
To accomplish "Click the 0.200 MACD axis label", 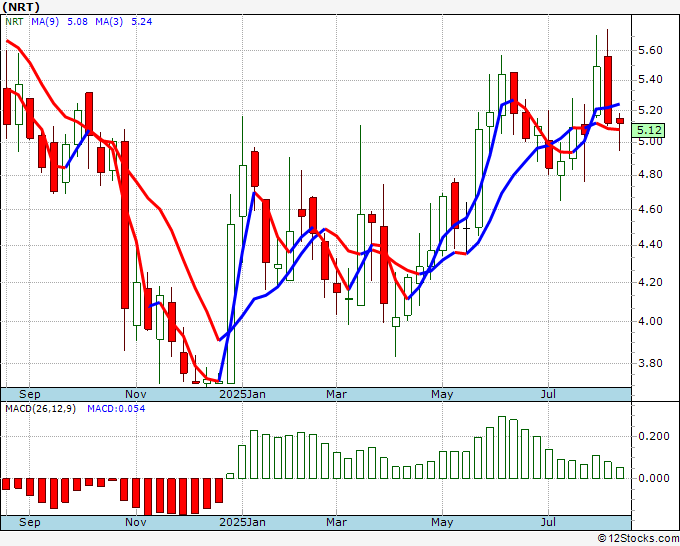I will (x=654, y=436).
